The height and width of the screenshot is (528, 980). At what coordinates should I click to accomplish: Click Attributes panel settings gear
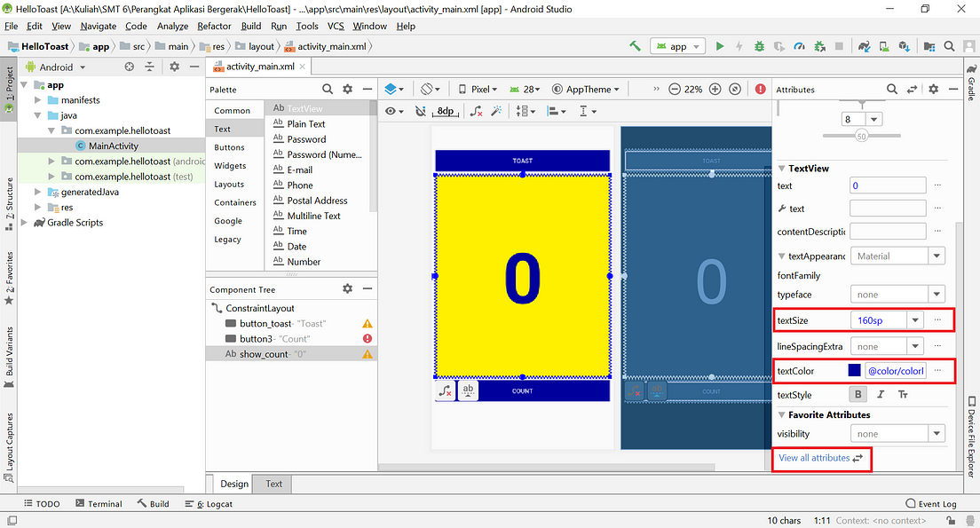[x=933, y=90]
